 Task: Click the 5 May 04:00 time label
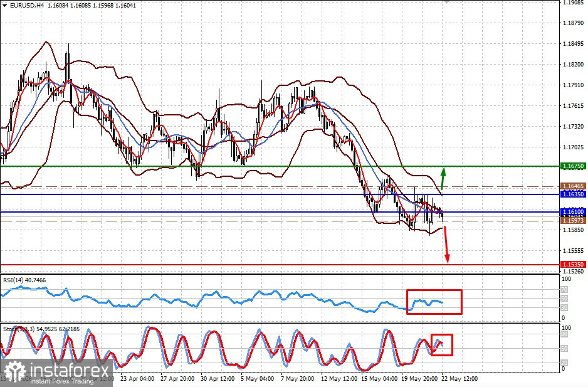click(x=258, y=379)
